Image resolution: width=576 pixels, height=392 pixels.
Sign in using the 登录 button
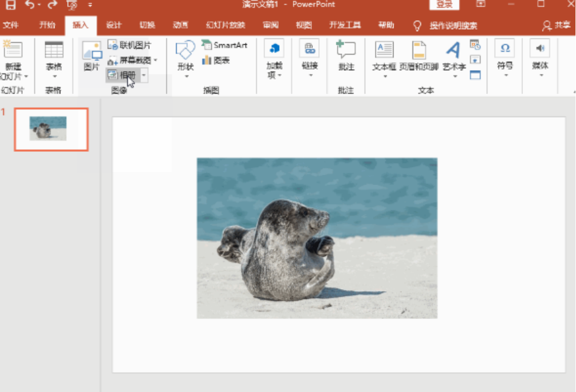[444, 4]
